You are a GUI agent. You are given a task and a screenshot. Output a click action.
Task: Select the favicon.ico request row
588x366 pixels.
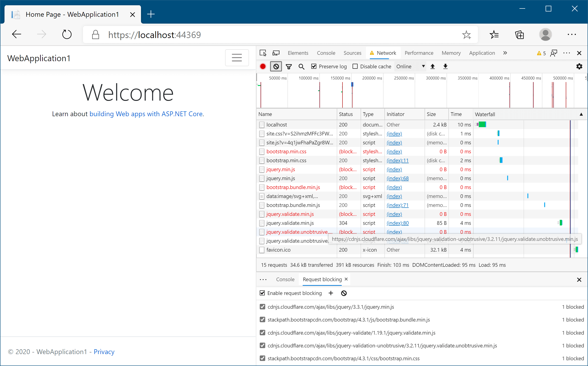(417, 250)
